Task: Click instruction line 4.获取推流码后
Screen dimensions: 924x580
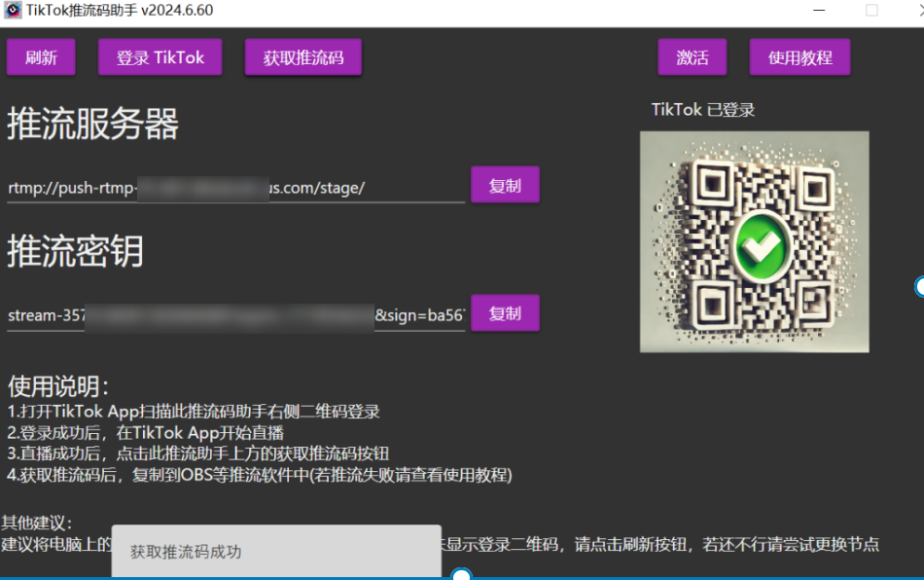Action: [x=260, y=475]
